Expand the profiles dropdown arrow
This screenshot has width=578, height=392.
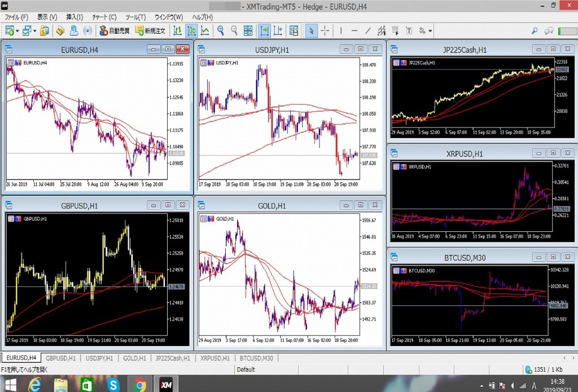point(35,30)
